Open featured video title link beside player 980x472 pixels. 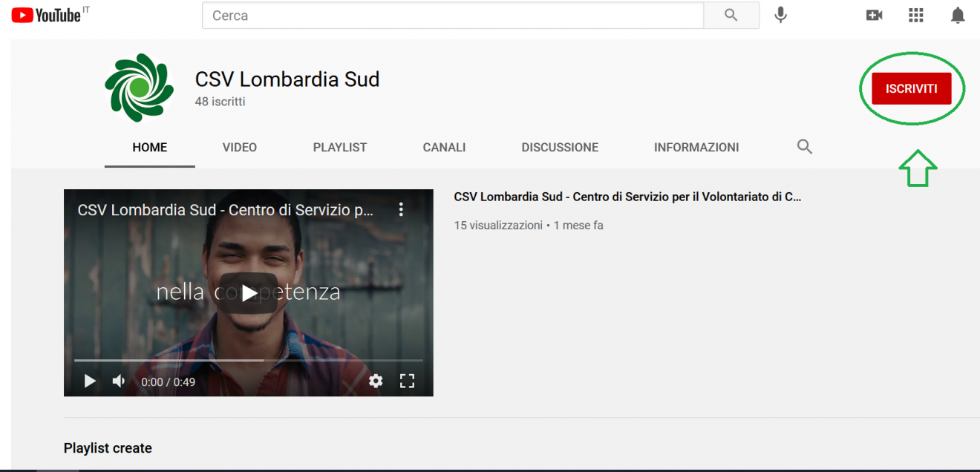tap(627, 197)
